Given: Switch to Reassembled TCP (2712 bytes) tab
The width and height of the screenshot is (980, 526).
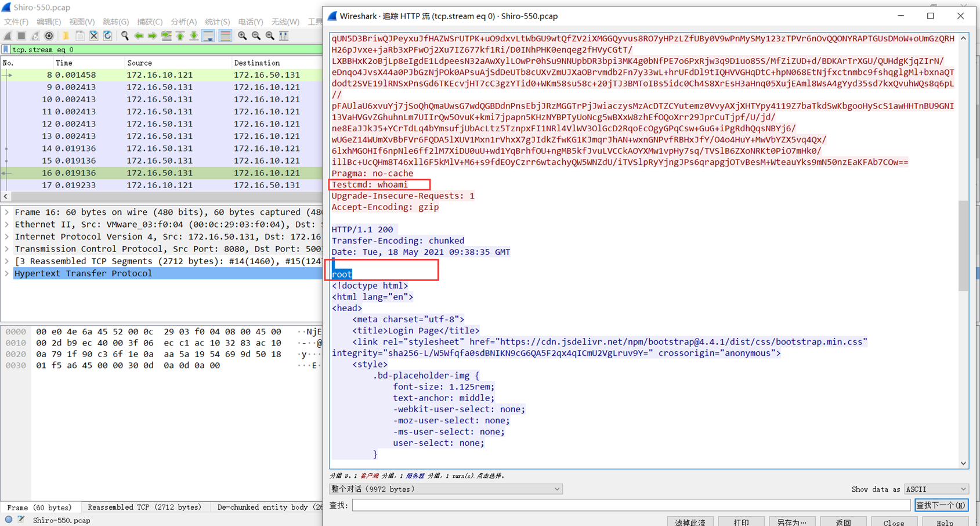Looking at the screenshot, I should point(144,507).
